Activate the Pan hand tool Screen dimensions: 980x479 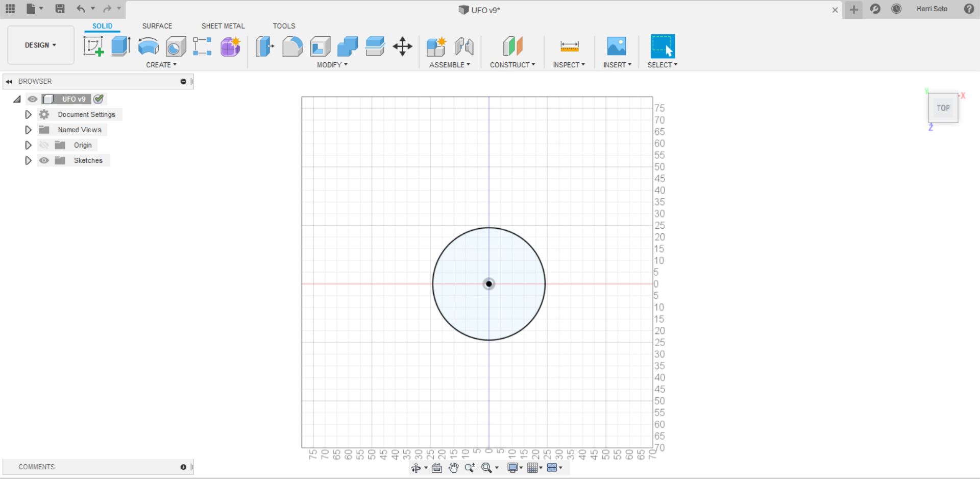tap(453, 468)
